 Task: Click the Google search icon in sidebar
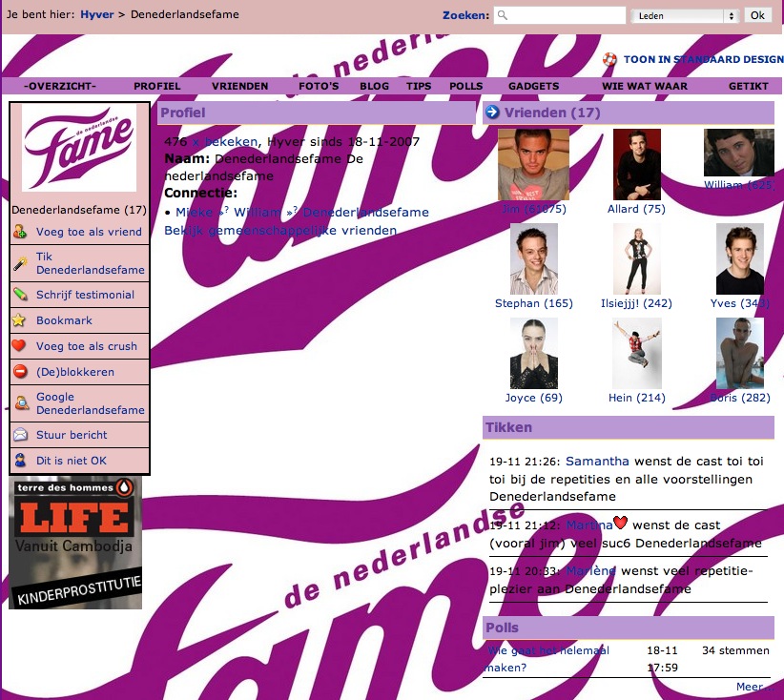[x=21, y=403]
